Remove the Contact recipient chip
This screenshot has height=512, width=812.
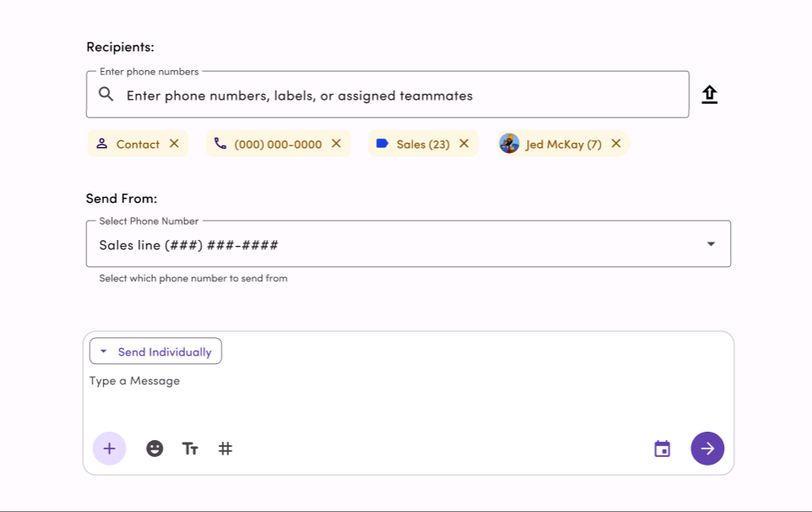[174, 144]
